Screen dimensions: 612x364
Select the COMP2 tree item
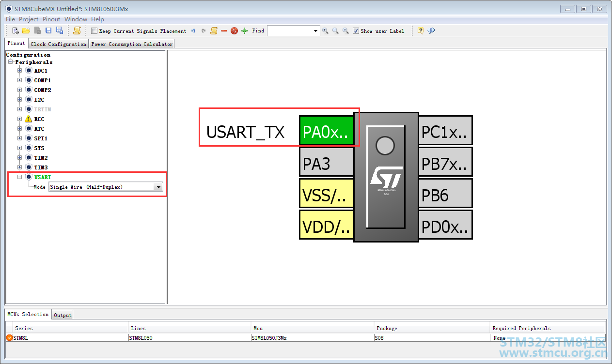click(x=43, y=90)
